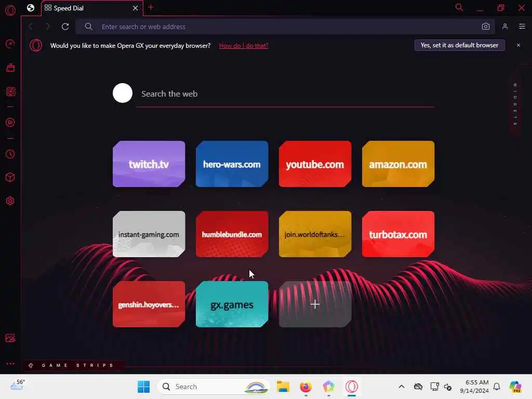Go forward to next page
The height and width of the screenshot is (399, 532).
[x=47, y=26]
